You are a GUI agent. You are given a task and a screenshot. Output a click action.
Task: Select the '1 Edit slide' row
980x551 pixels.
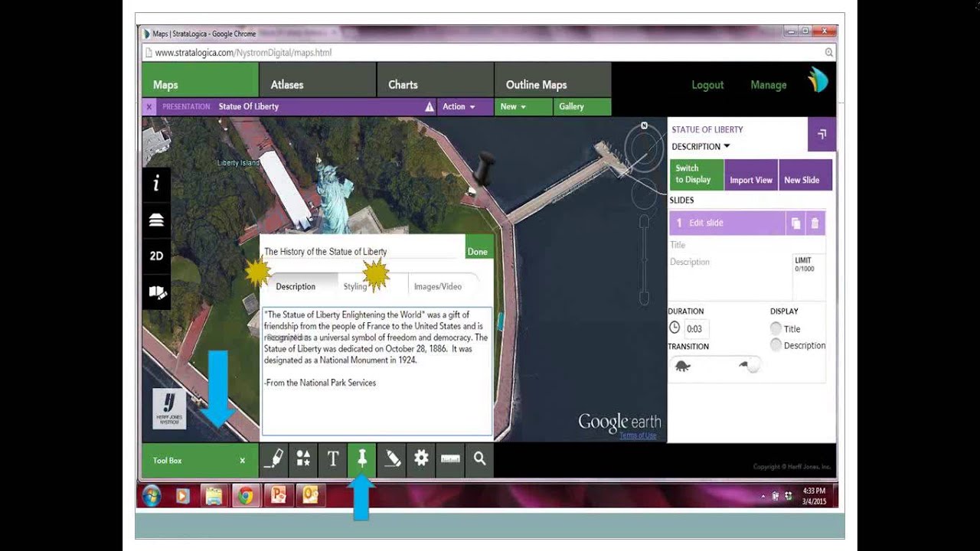728,223
